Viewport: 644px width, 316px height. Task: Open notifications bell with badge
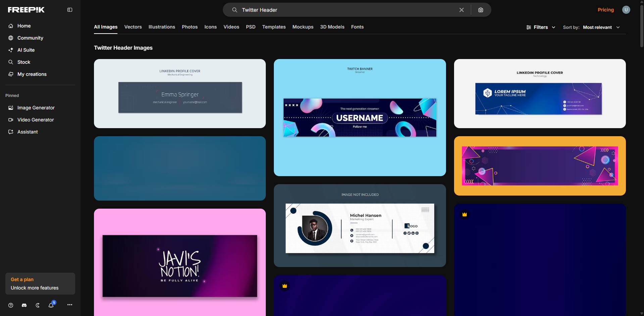[x=51, y=305]
